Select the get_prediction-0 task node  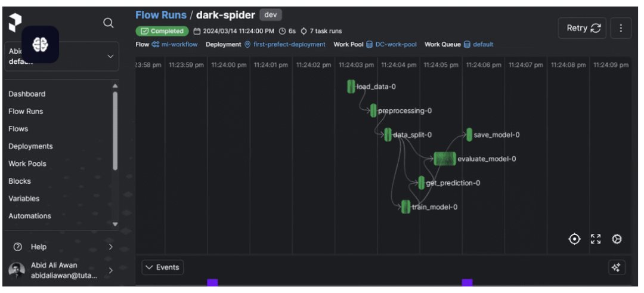(x=422, y=183)
